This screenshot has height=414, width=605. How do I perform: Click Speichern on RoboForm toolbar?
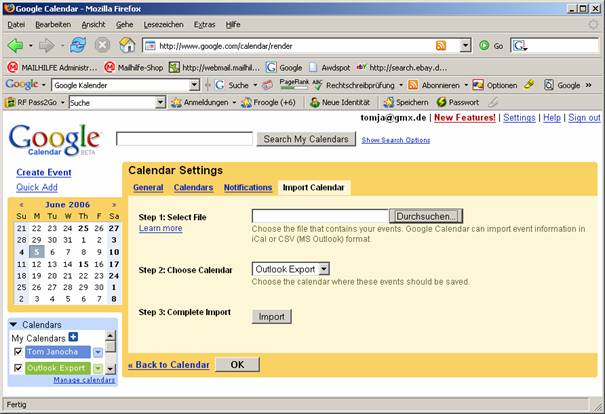click(x=406, y=103)
